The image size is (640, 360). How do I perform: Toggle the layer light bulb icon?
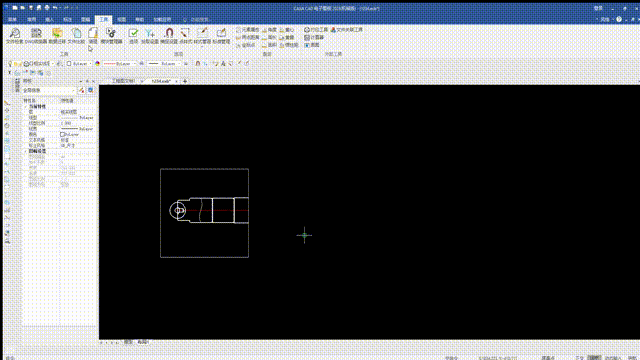(x=11, y=64)
